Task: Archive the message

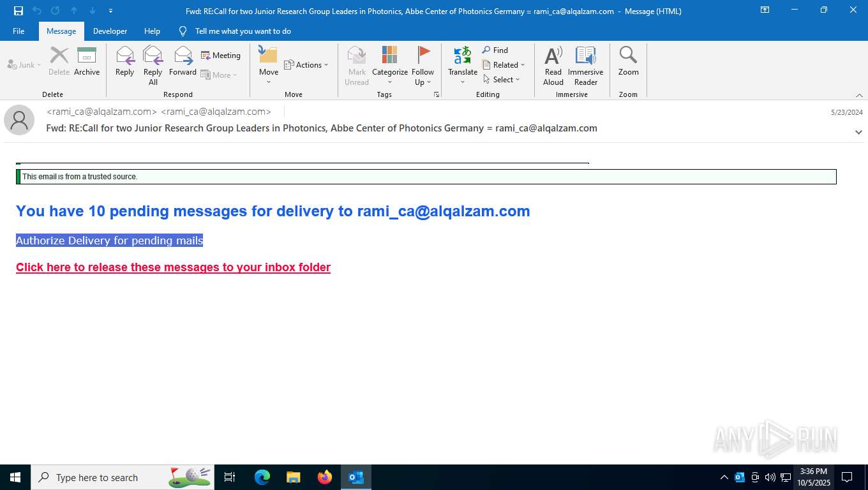Action: pyautogui.click(x=87, y=62)
